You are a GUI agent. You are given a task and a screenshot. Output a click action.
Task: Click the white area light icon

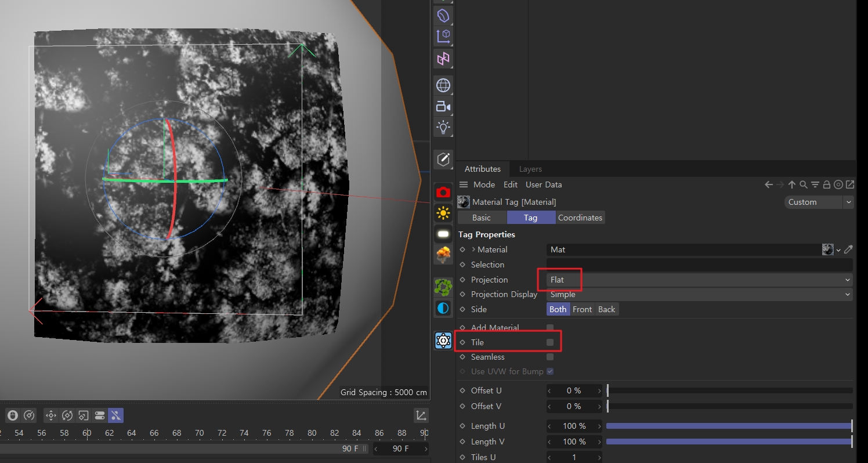[443, 234]
